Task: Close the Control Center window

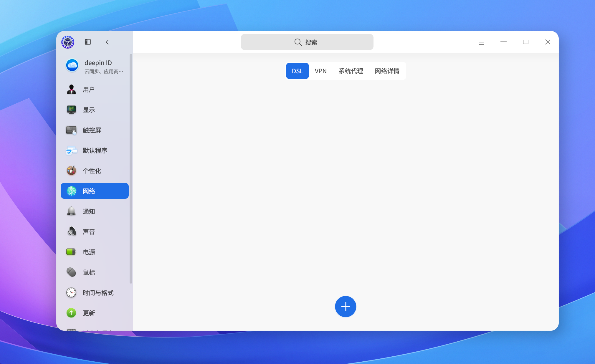Action: [x=548, y=42]
